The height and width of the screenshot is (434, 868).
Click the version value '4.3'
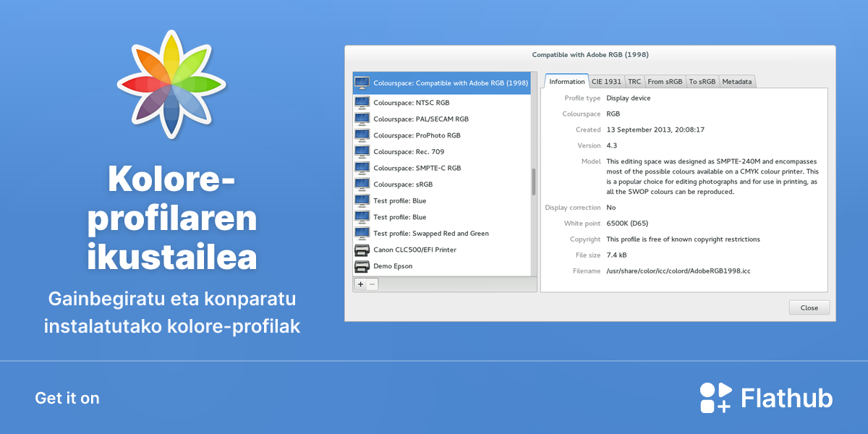pyautogui.click(x=612, y=146)
